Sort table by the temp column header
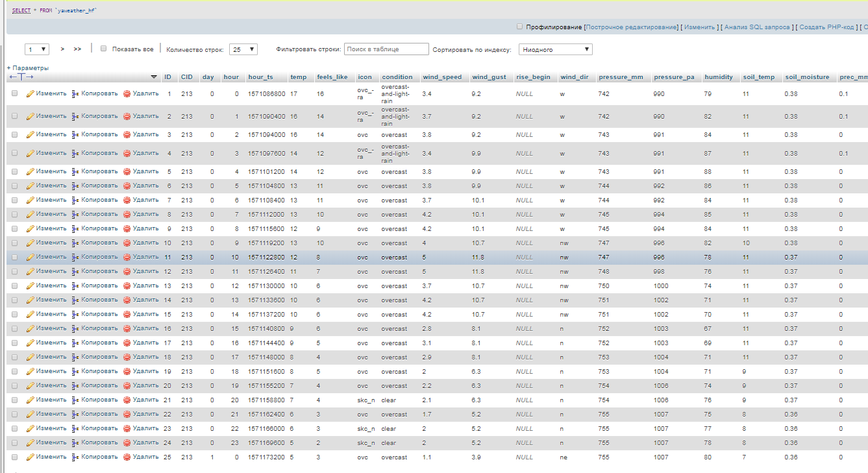 [299, 77]
